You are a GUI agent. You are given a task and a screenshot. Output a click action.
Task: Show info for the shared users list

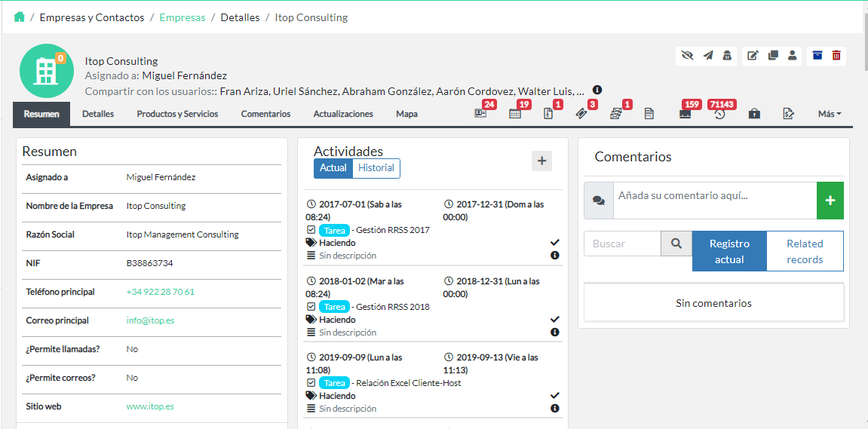click(x=597, y=90)
